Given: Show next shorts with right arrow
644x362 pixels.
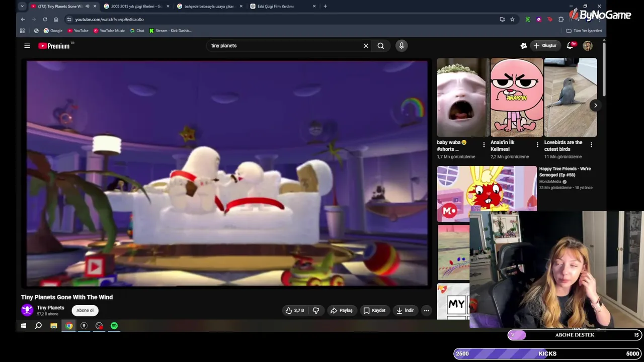Looking at the screenshot, I should tap(595, 106).
